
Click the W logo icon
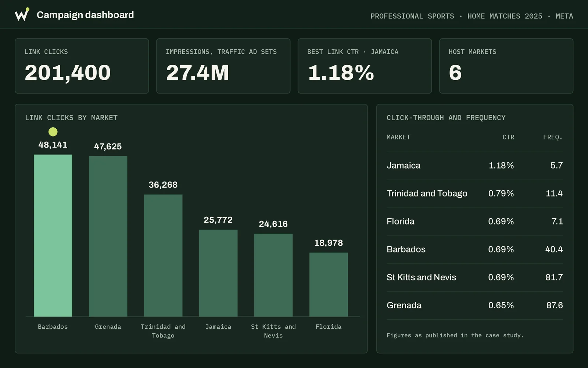22,14
